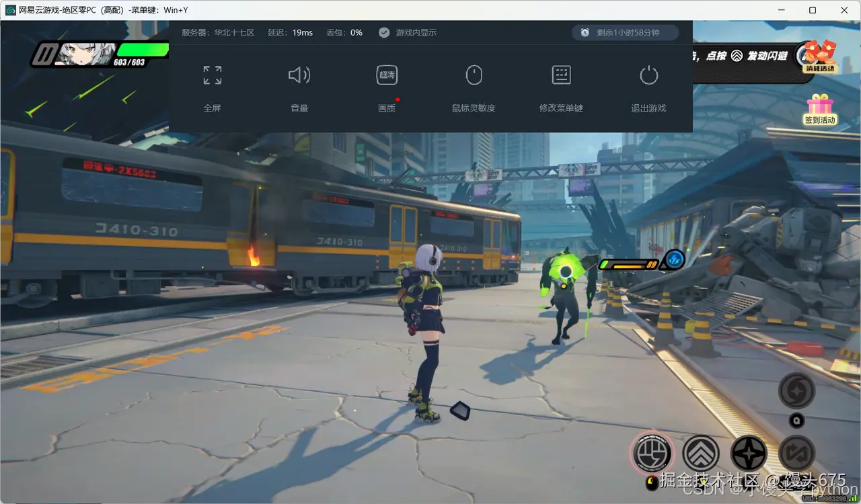The image size is (861, 504).
Task: Minimize the cloud gaming window
Action: click(x=781, y=10)
